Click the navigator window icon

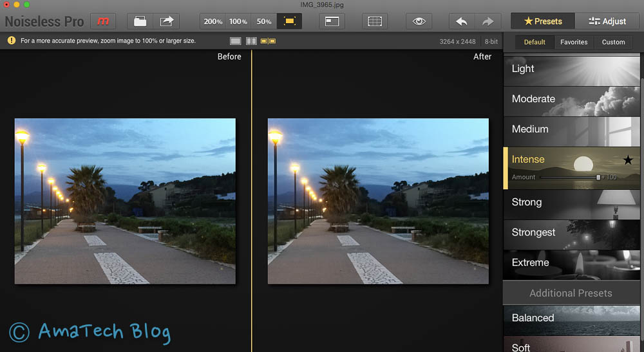[332, 21]
